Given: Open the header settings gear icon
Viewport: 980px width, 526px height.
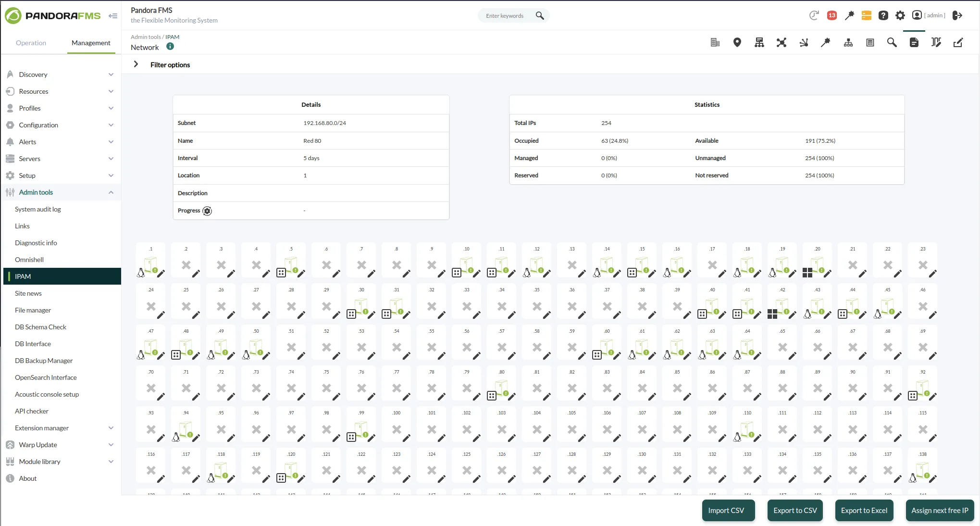Looking at the screenshot, I should 900,15.
